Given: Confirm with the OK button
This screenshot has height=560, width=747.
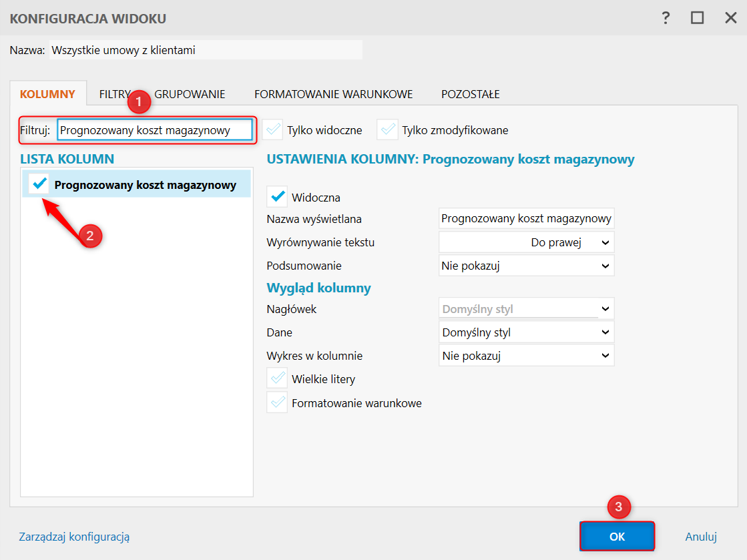Looking at the screenshot, I should [617, 536].
